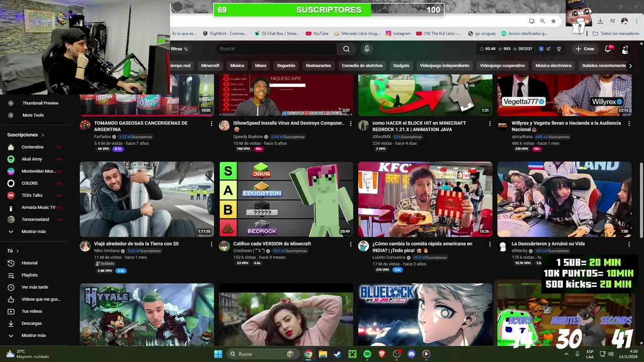
Task: Click the YouTube search magnifier button
Action: pos(346,49)
